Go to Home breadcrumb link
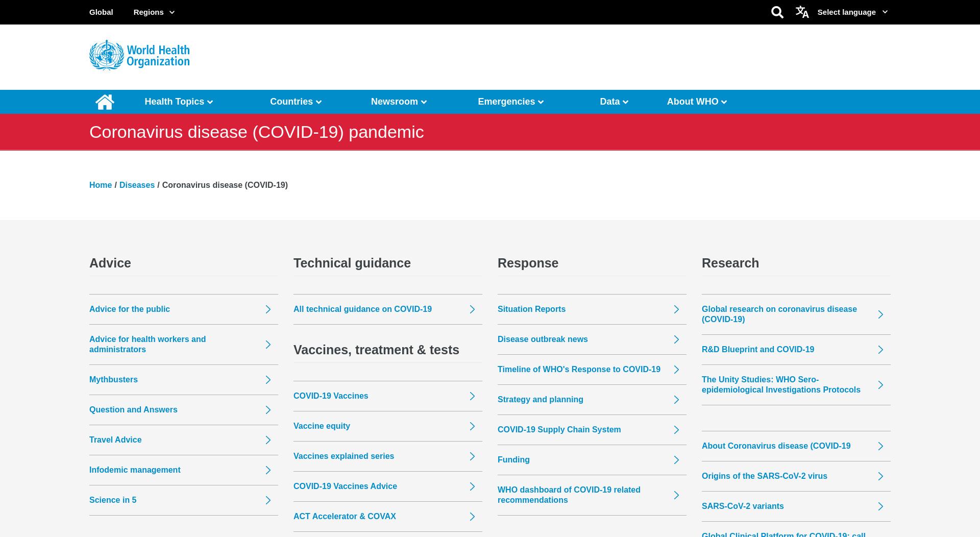Image resolution: width=980 pixels, height=537 pixels. tap(101, 185)
